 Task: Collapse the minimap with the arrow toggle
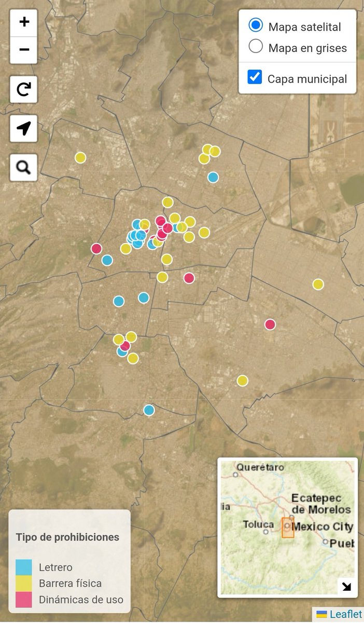click(346, 587)
